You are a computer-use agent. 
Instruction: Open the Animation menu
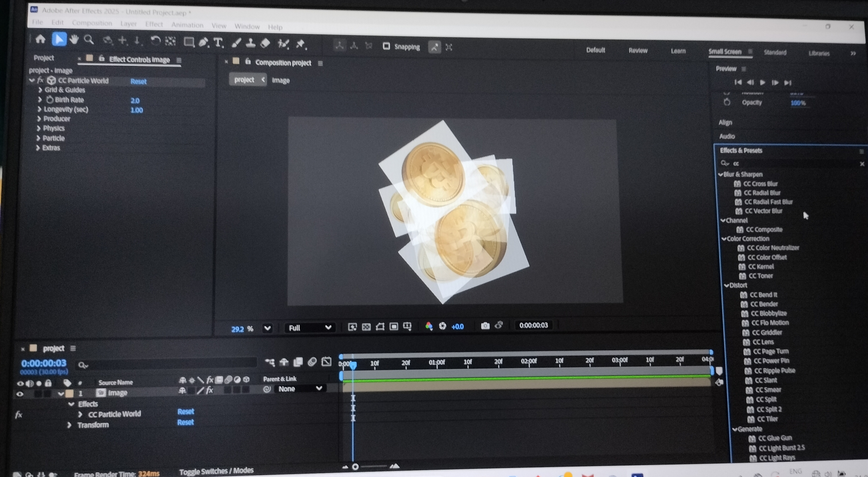pyautogui.click(x=187, y=25)
